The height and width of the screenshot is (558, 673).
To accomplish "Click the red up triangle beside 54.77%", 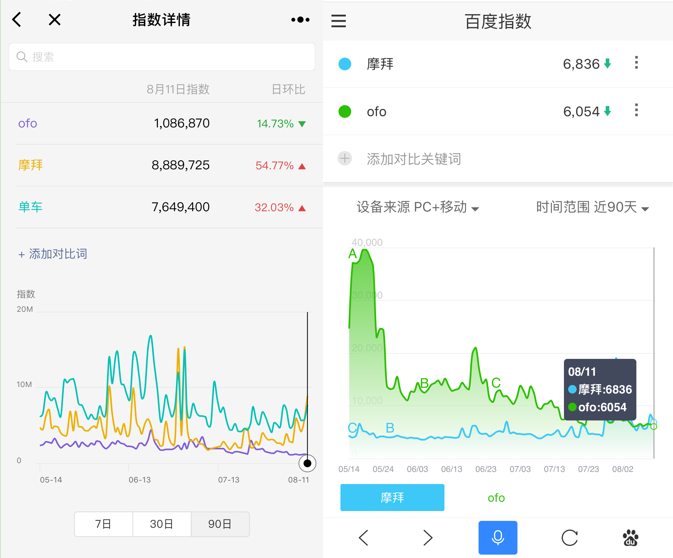I will point(302,166).
